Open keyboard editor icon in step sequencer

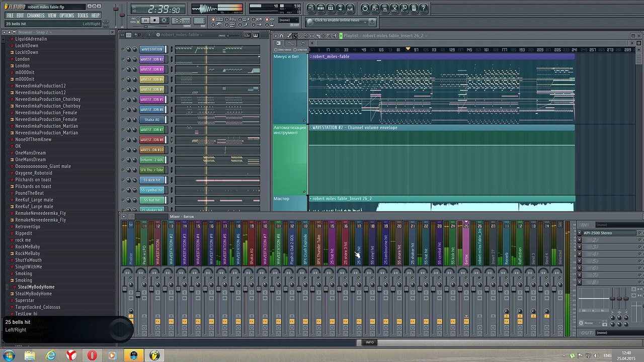coord(256,35)
